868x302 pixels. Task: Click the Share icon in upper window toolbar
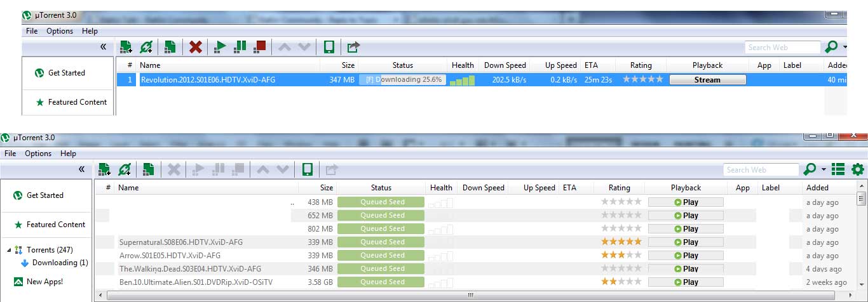[x=353, y=46]
